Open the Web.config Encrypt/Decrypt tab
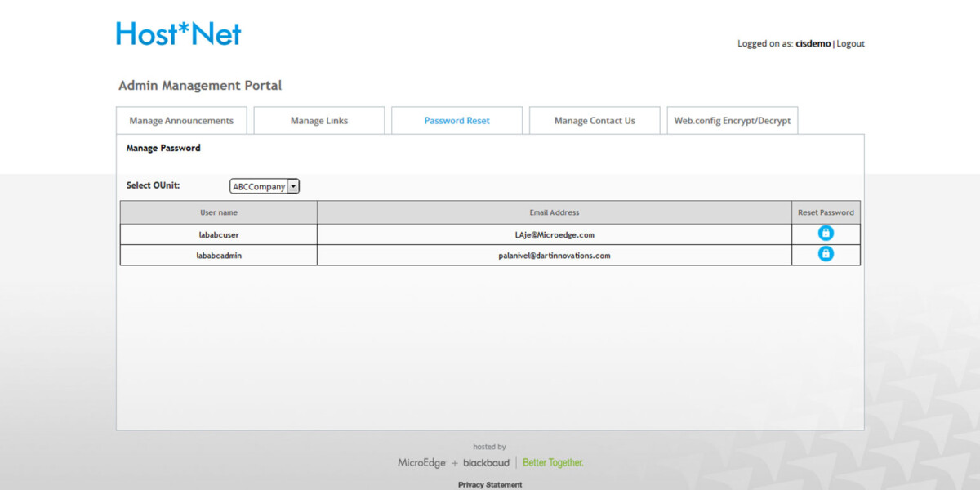This screenshot has width=980, height=490. [732, 121]
